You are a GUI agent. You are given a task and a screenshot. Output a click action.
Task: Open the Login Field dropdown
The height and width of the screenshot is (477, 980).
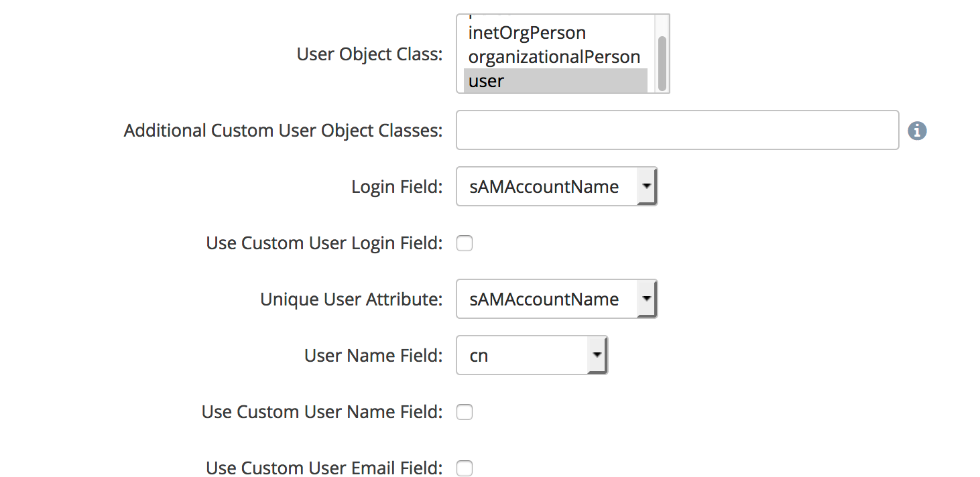[x=556, y=187]
